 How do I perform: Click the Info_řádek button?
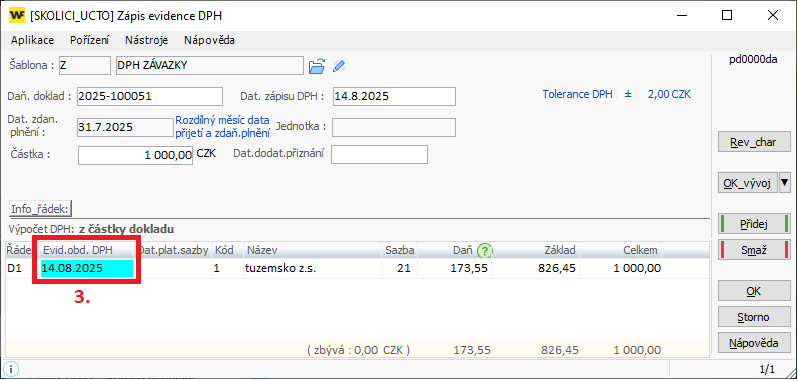(42, 208)
